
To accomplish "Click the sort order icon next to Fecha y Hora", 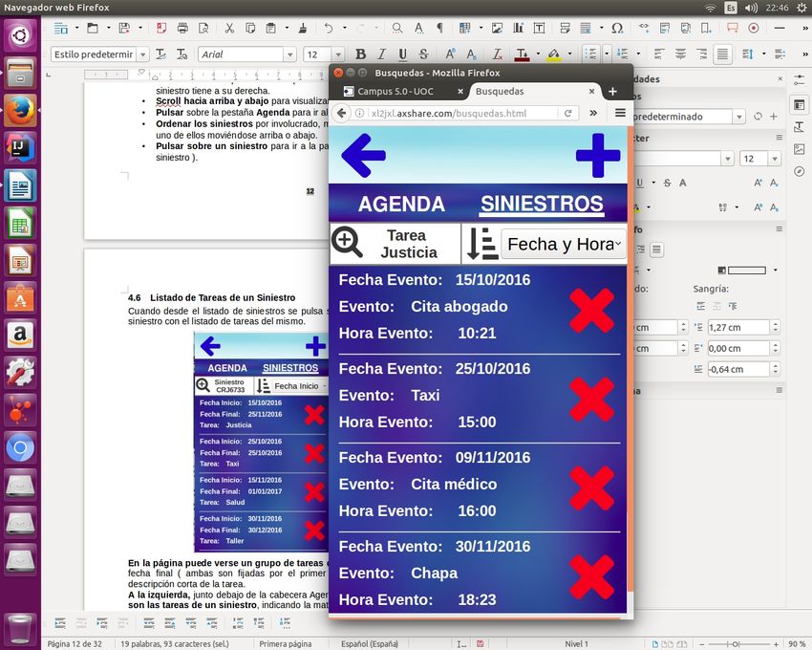I will pos(481,244).
